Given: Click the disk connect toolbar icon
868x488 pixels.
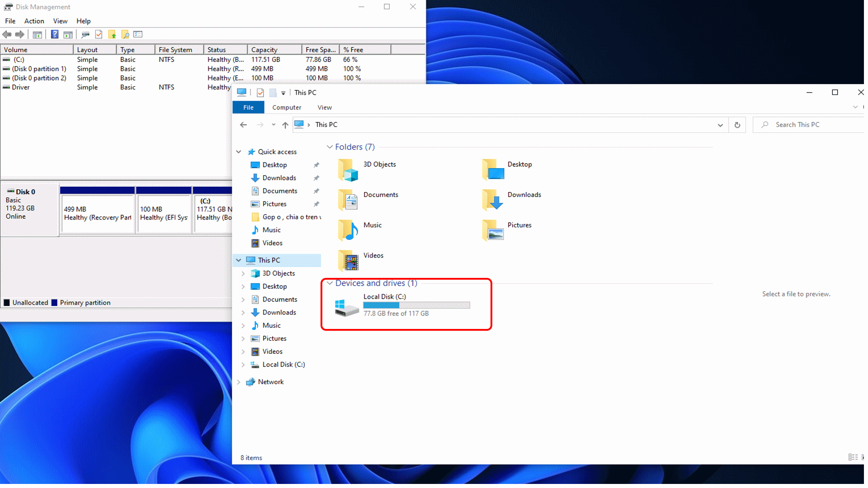Looking at the screenshot, I should point(85,34).
